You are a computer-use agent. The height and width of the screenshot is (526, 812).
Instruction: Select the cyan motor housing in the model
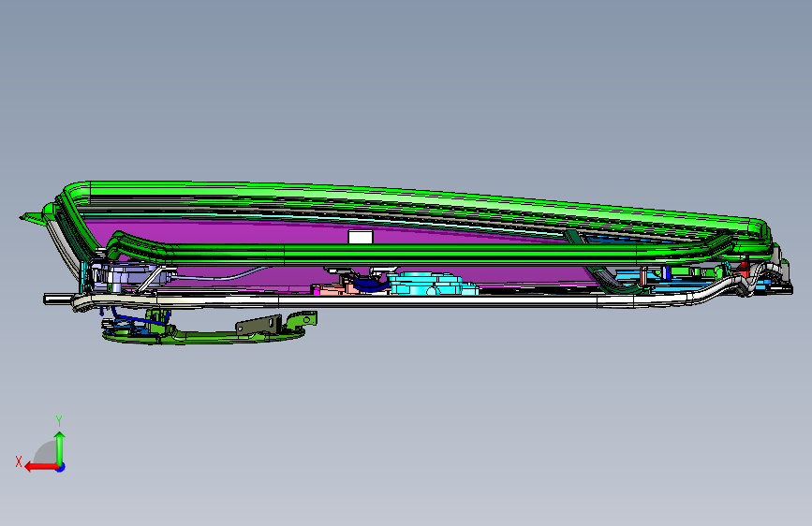point(433,284)
